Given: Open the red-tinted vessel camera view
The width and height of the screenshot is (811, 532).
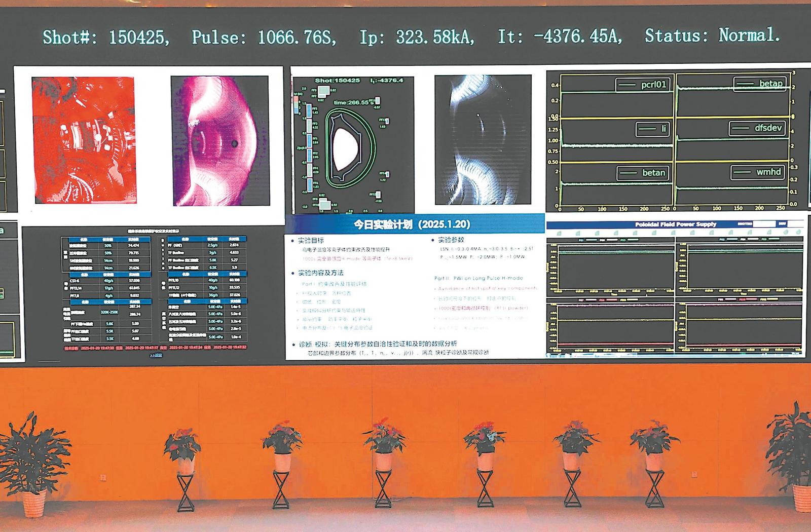Looking at the screenshot, I should [x=84, y=140].
